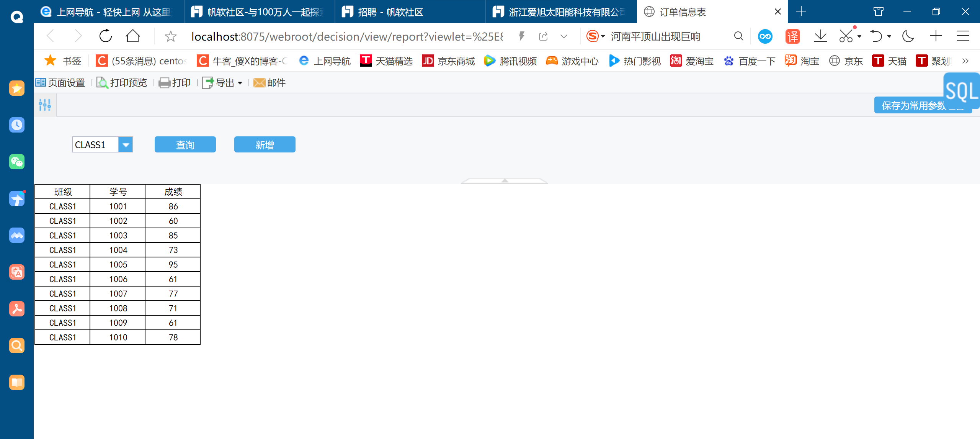Open 页面设置 page setup
Screen dimensions: 980x439
click(x=60, y=83)
